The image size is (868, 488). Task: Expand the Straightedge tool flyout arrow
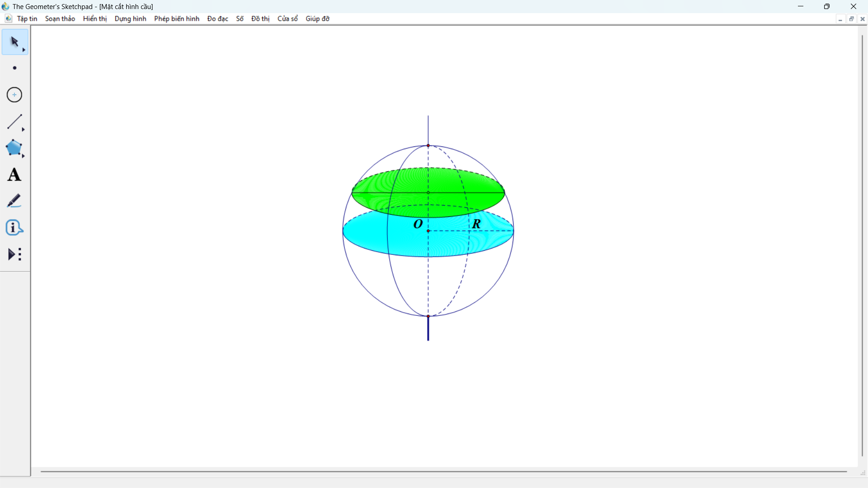click(x=24, y=130)
